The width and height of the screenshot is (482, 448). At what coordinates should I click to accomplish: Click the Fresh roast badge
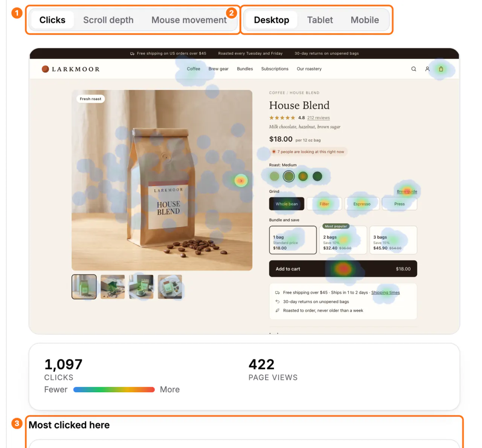[x=90, y=99]
